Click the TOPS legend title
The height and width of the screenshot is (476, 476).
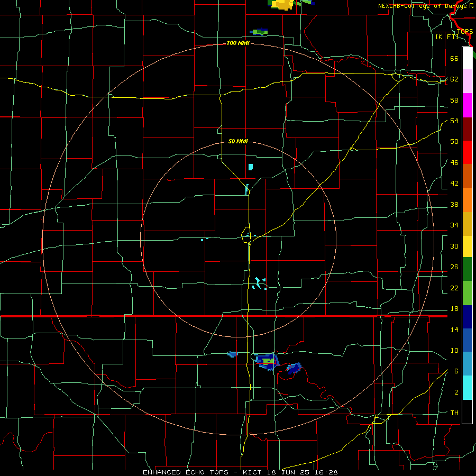pyautogui.click(x=465, y=32)
